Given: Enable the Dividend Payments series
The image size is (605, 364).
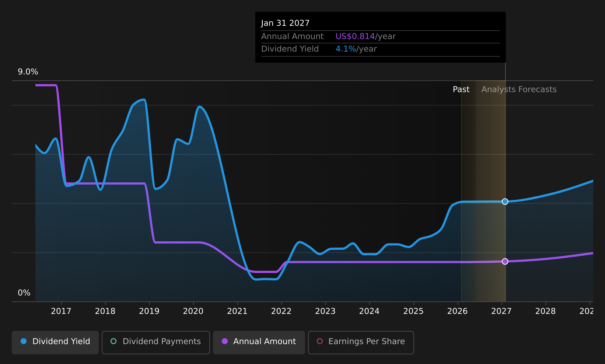Looking at the screenshot, I should (x=156, y=342).
